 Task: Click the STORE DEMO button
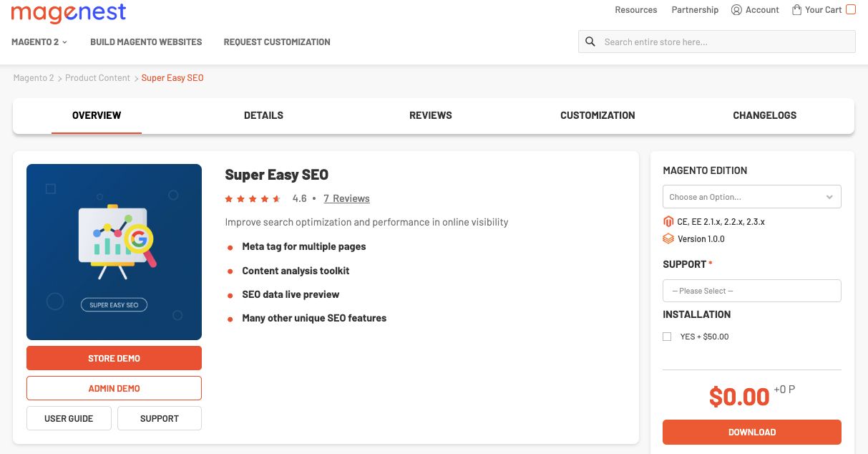114,358
